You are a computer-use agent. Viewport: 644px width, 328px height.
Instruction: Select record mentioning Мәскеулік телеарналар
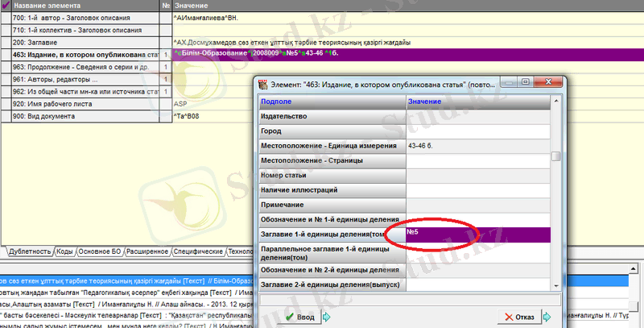click(x=127, y=315)
